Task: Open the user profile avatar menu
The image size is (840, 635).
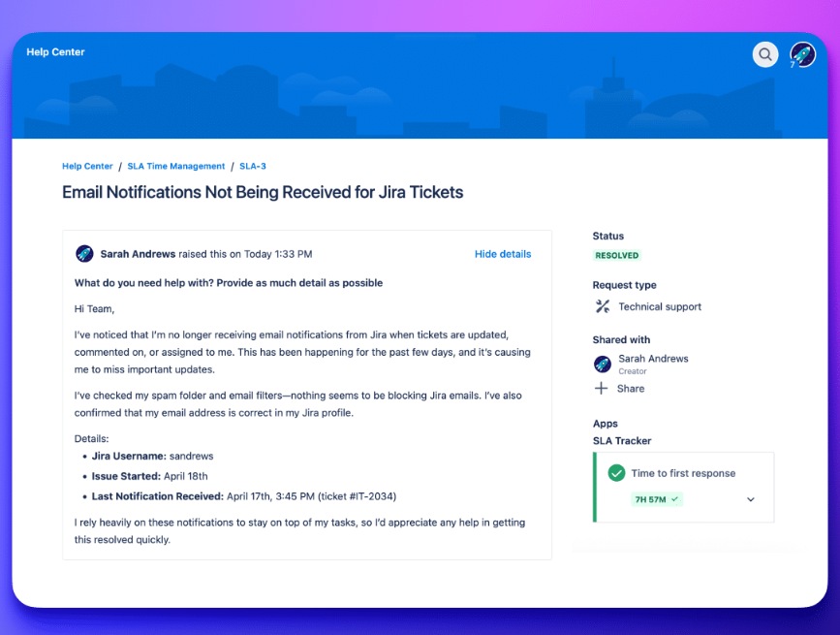Action: (x=802, y=54)
